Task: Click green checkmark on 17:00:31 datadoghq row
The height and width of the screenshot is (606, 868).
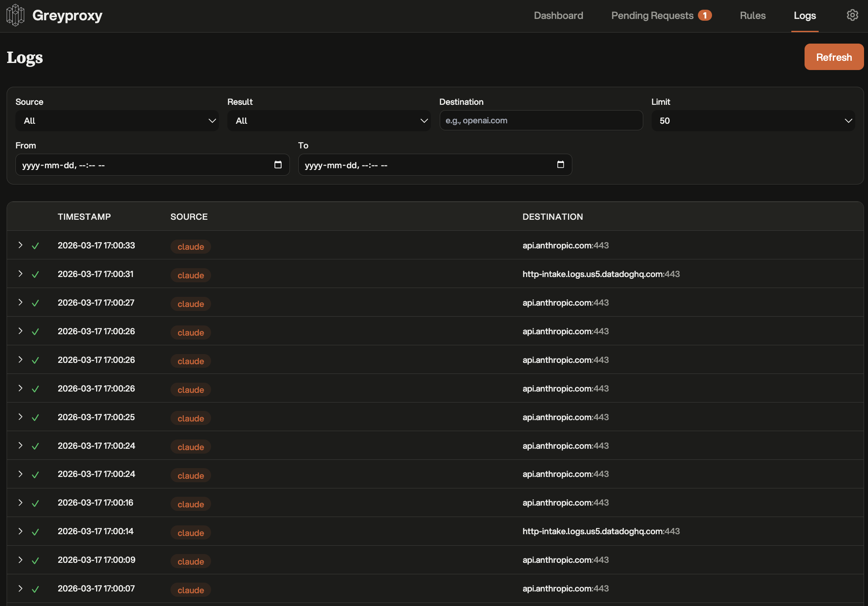Action: (x=35, y=274)
